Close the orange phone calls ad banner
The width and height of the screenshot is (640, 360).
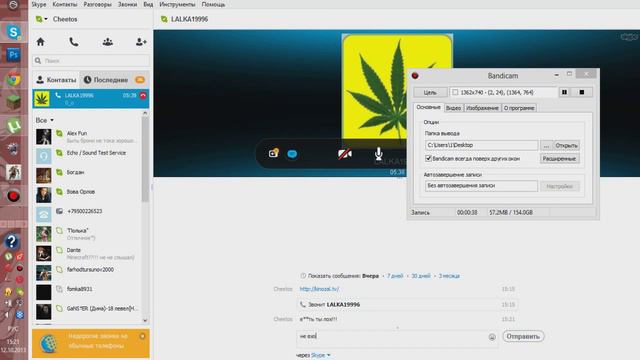tap(142, 336)
